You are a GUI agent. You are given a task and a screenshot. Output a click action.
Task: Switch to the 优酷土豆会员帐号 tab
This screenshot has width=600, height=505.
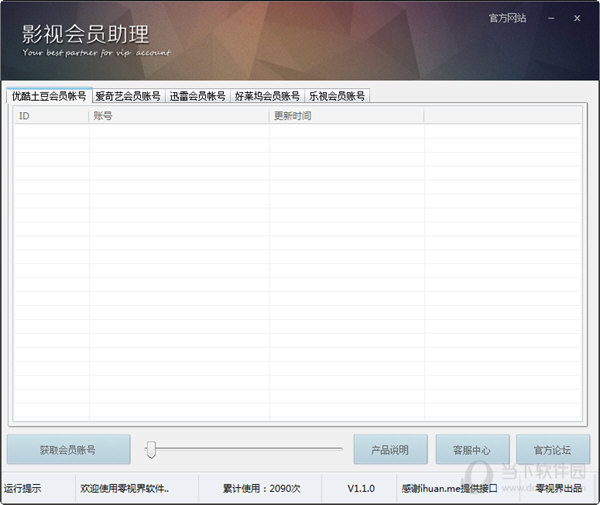pyautogui.click(x=49, y=95)
